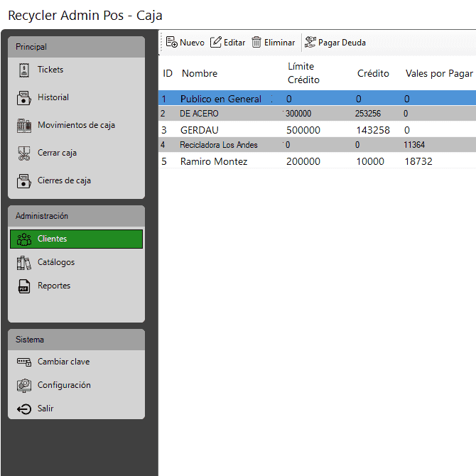Click the Cerrar caja icon
Screen dimensions: 476x476
pyautogui.click(x=24, y=153)
